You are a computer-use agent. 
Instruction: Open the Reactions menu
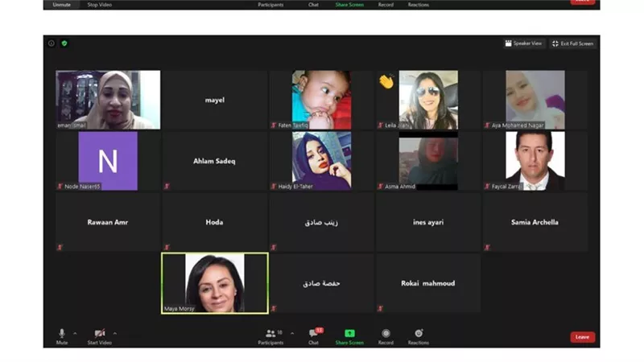pyautogui.click(x=419, y=336)
